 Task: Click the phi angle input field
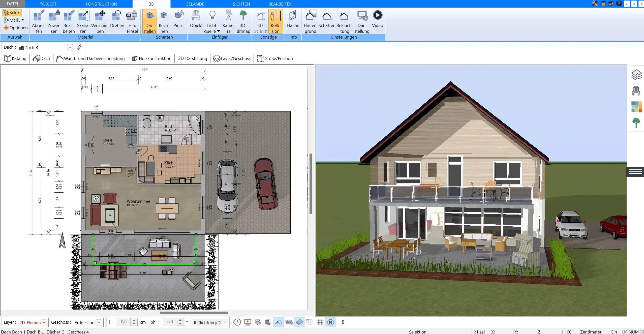coord(170,322)
